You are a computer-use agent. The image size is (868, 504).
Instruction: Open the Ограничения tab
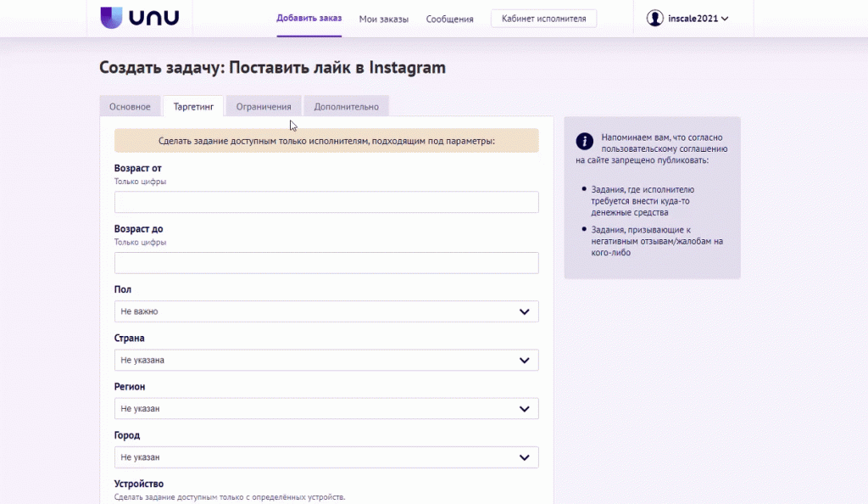(264, 107)
